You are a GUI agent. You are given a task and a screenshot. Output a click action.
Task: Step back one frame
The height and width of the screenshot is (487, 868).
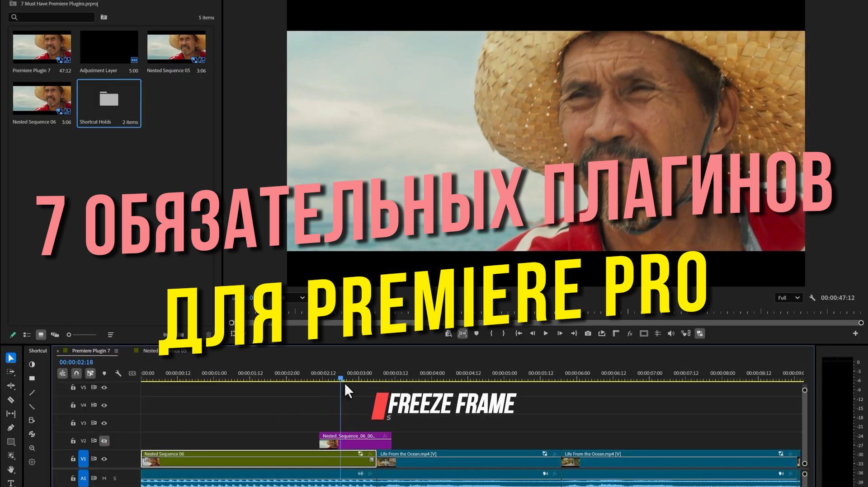pos(533,333)
